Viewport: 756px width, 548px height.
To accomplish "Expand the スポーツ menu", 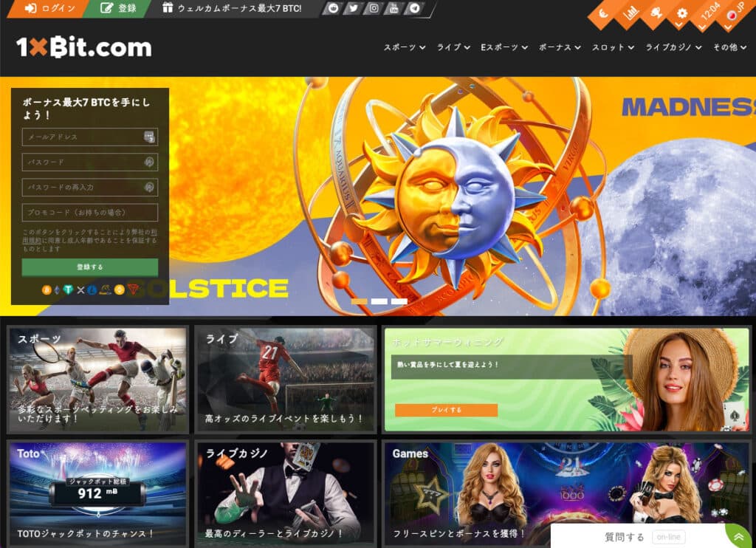I will (x=404, y=47).
